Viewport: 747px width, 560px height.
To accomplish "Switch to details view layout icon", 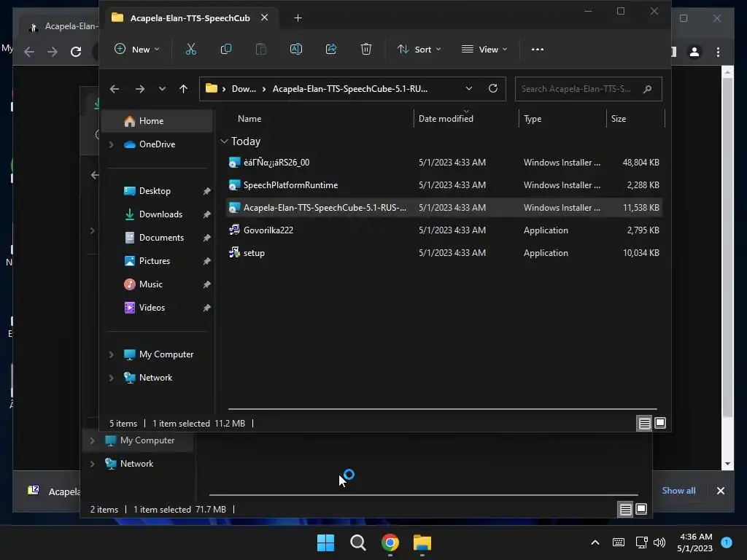I will point(644,424).
